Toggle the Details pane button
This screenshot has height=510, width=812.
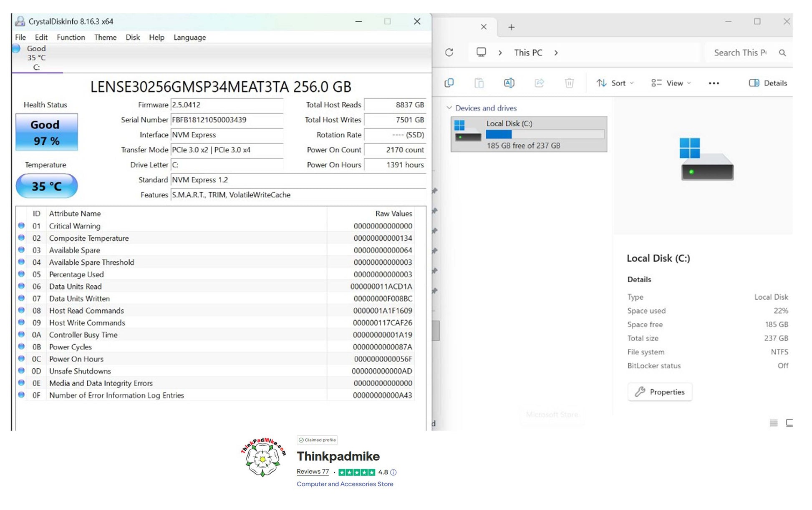click(768, 83)
